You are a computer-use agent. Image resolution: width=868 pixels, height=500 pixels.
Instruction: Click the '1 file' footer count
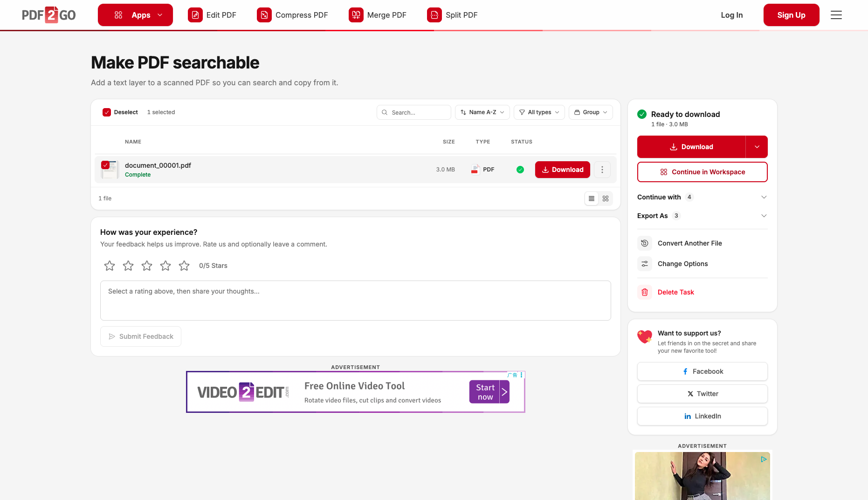pyautogui.click(x=105, y=199)
